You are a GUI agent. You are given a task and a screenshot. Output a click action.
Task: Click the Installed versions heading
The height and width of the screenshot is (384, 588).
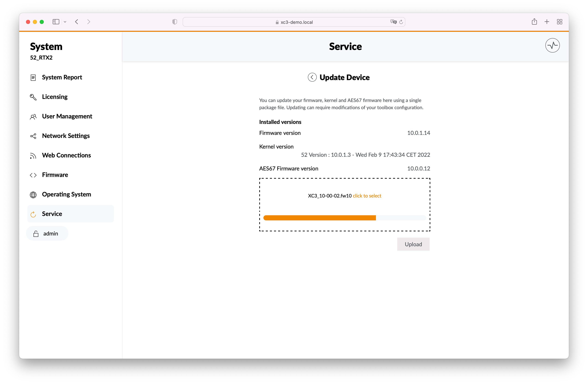pos(280,122)
